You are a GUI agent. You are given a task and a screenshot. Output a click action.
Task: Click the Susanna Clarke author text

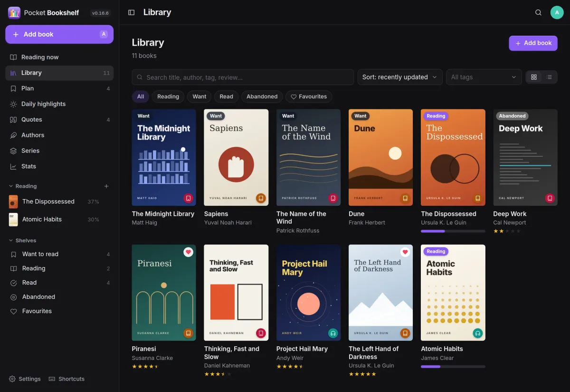(152, 358)
